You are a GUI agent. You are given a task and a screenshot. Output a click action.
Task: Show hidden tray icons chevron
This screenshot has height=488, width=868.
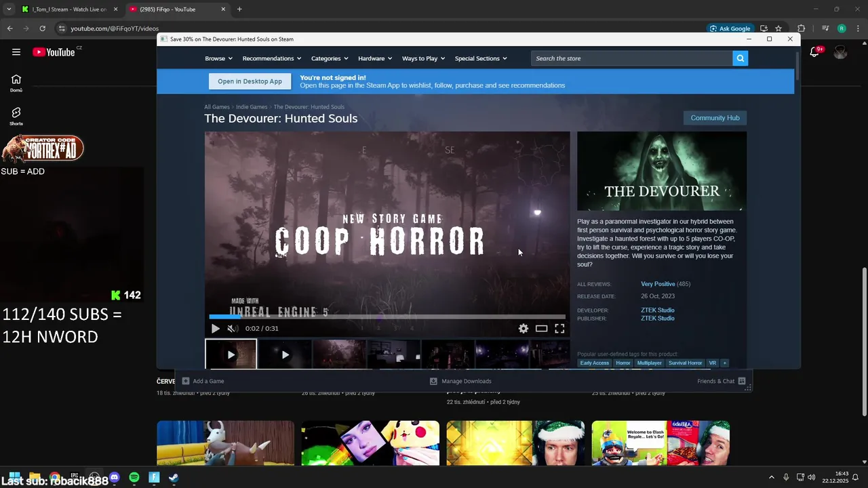(771, 478)
